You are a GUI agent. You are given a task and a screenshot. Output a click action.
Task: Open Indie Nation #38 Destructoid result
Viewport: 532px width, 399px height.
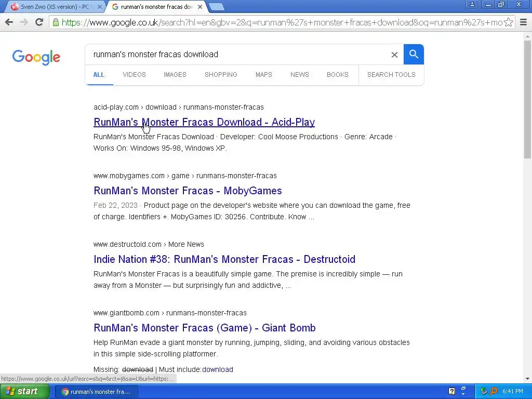pyautogui.click(x=224, y=259)
